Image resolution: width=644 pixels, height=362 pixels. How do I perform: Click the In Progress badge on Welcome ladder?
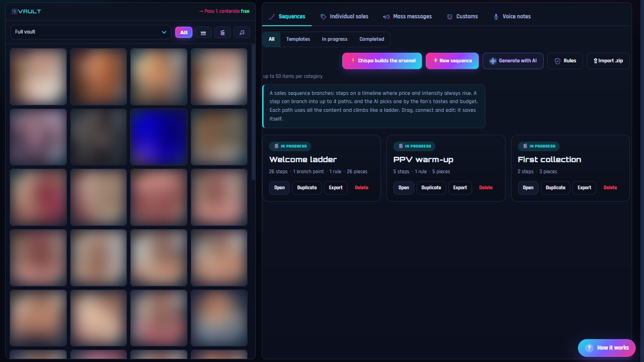pyautogui.click(x=290, y=146)
